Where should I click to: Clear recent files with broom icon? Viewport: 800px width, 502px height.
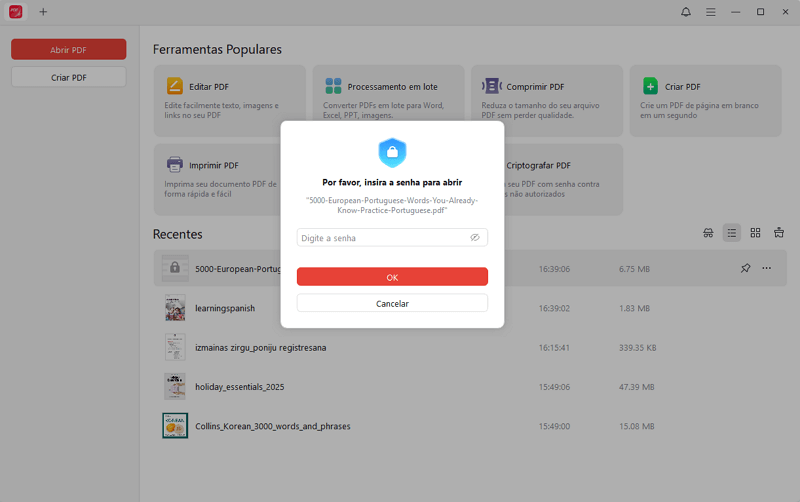779,233
